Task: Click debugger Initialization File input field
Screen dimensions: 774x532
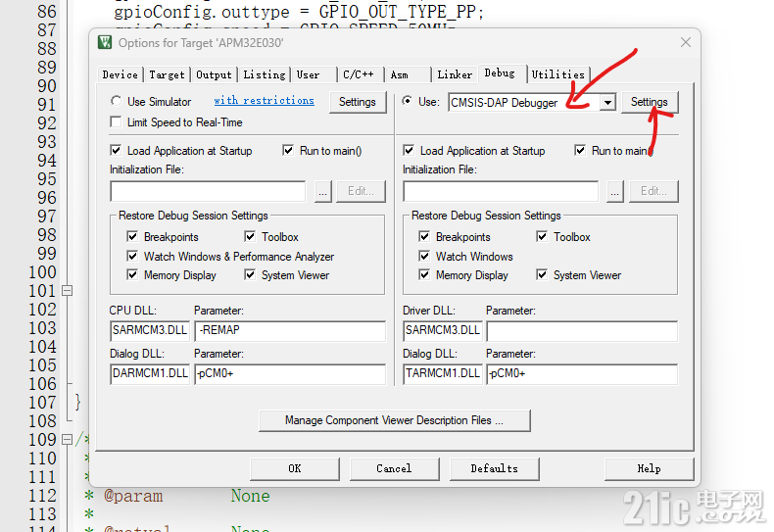Action: (501, 191)
